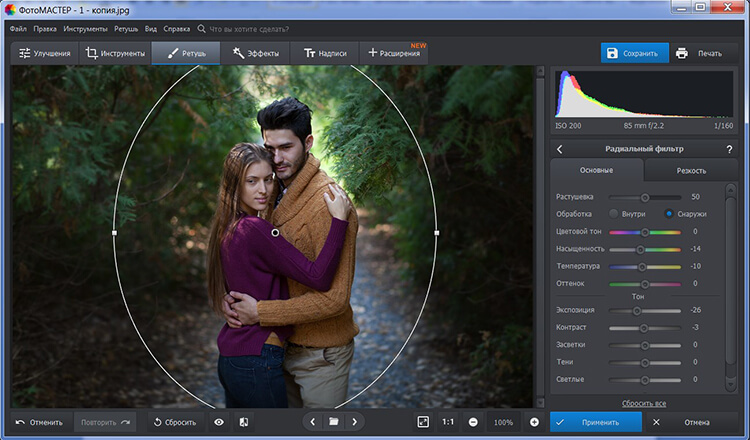Zoom out with the minus icon
The image size is (750, 440).
[x=472, y=422]
